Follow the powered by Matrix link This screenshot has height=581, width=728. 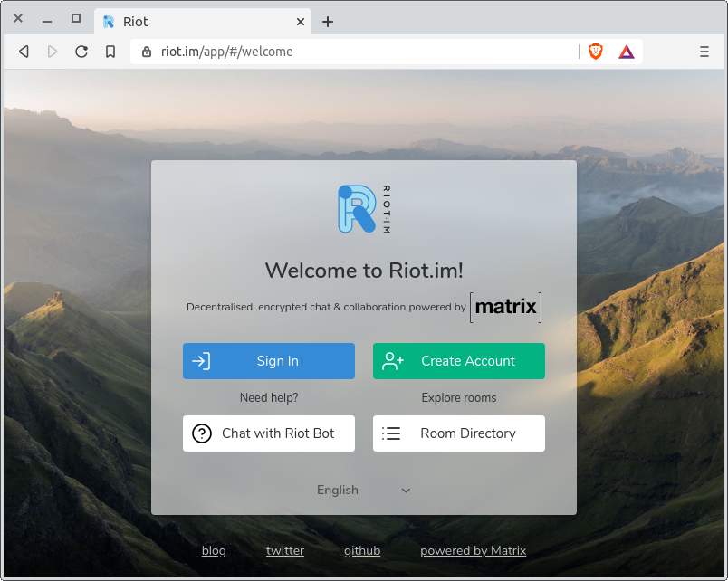pos(473,551)
